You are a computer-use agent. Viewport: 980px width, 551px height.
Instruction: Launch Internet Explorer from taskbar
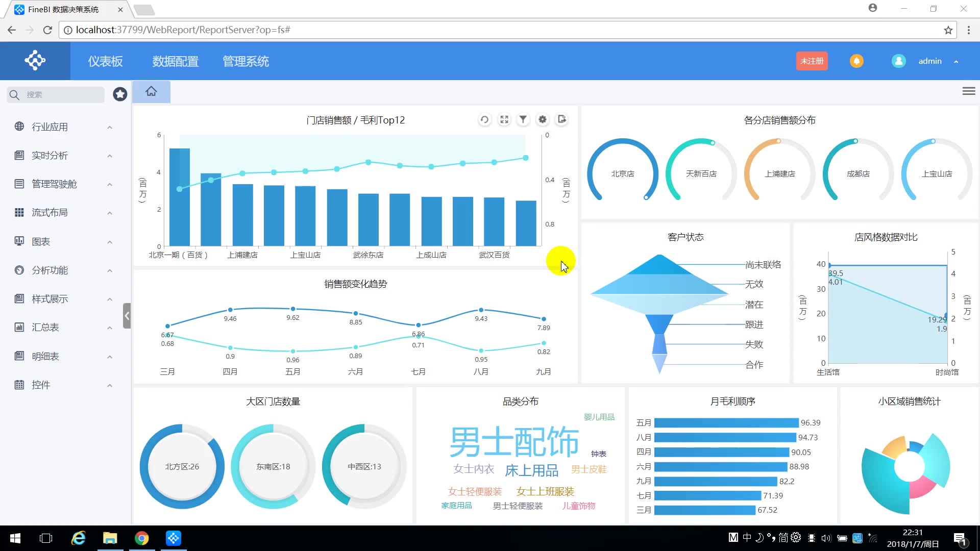(78, 538)
